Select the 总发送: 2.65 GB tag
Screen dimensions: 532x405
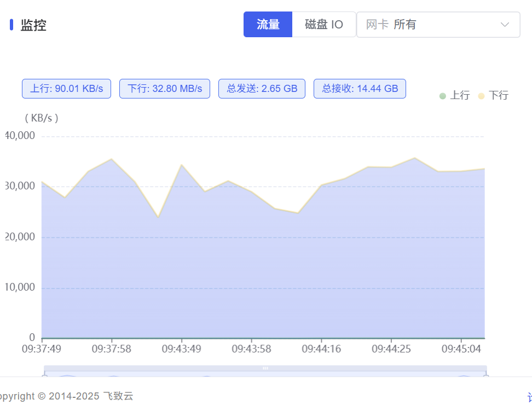(262, 89)
